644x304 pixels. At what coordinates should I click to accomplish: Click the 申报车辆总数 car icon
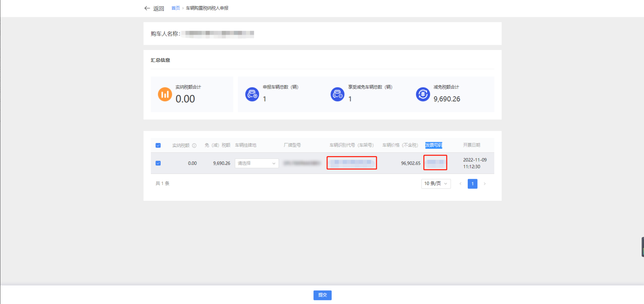click(252, 94)
